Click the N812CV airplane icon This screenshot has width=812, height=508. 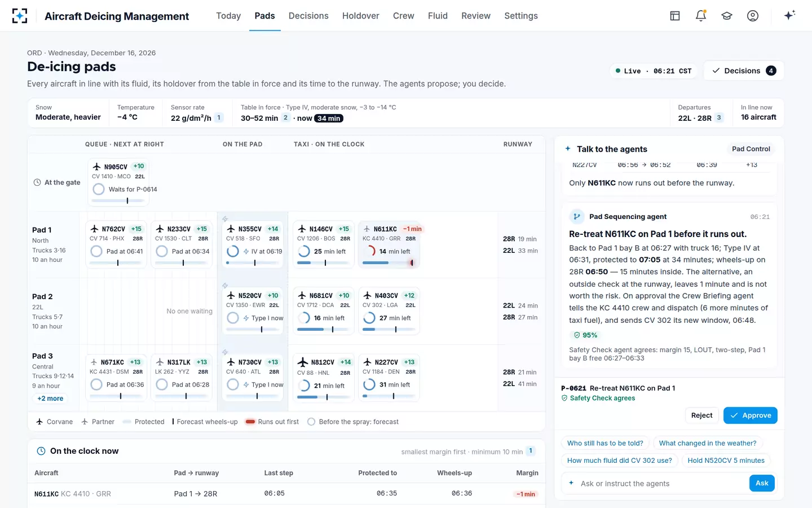(x=303, y=362)
